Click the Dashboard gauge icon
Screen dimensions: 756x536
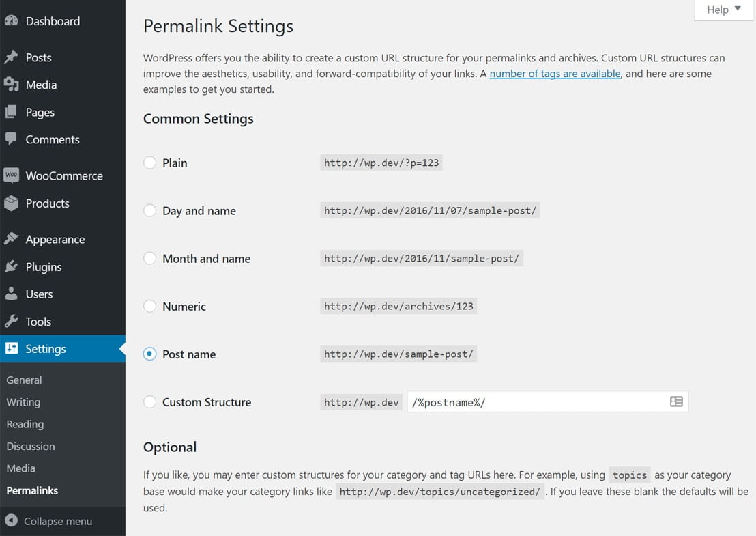pyautogui.click(x=11, y=21)
